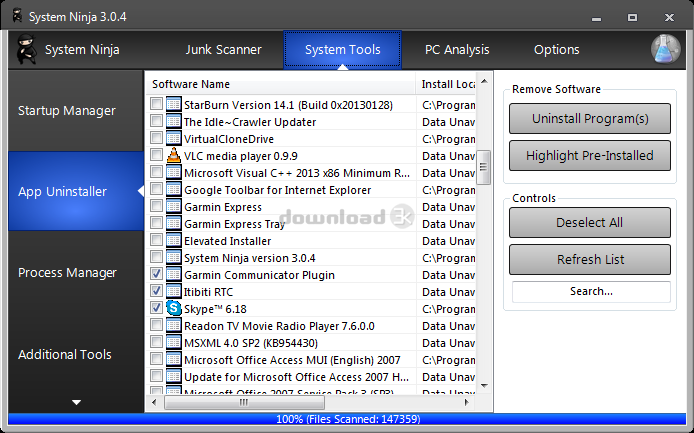Click the StarBurn program icon
Viewport: 694px width, 433px height.
tap(174, 104)
